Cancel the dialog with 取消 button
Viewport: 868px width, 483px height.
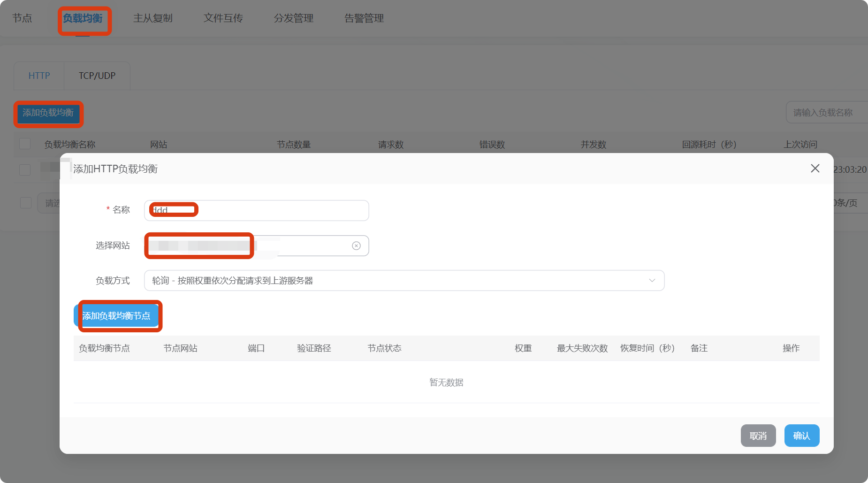(x=758, y=436)
